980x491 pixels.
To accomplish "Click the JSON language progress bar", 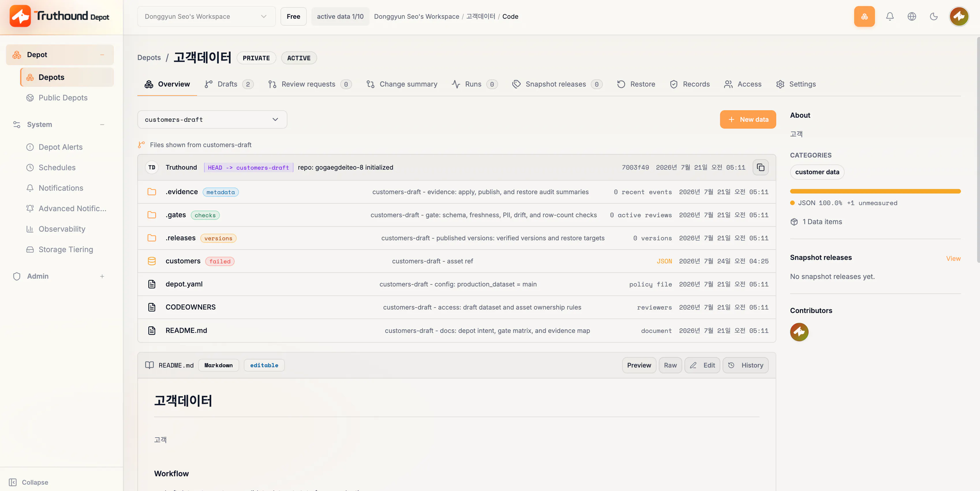I will coord(875,191).
